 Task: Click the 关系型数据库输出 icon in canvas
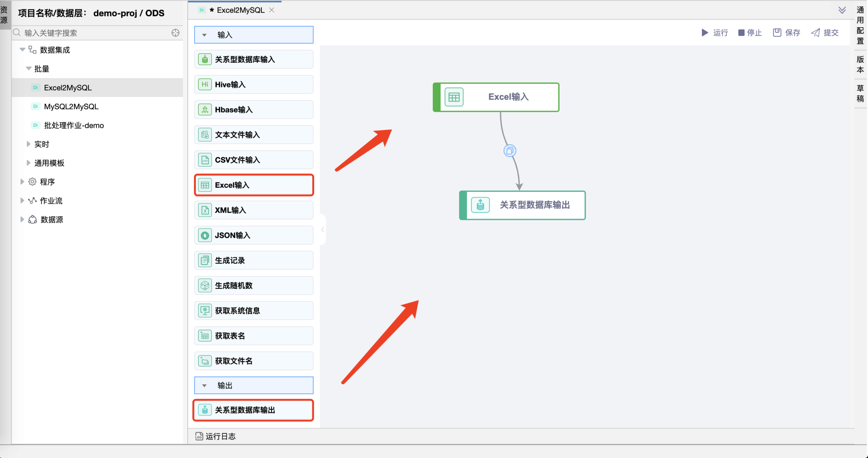(479, 205)
